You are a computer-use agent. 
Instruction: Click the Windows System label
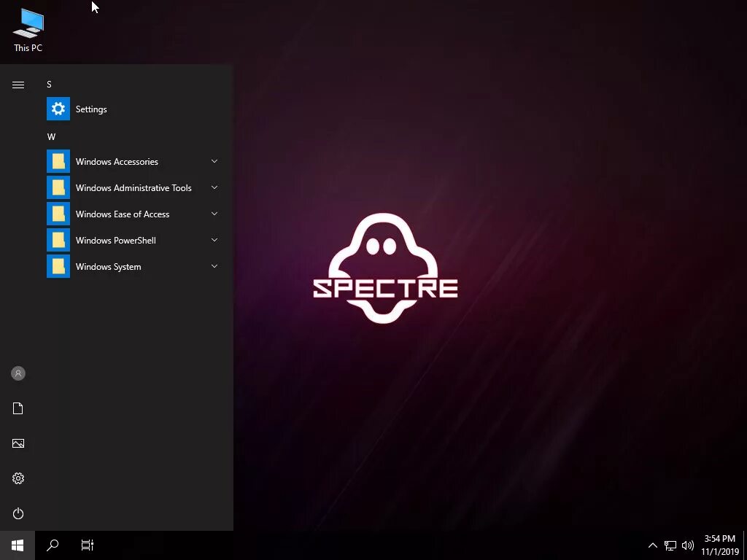click(108, 267)
